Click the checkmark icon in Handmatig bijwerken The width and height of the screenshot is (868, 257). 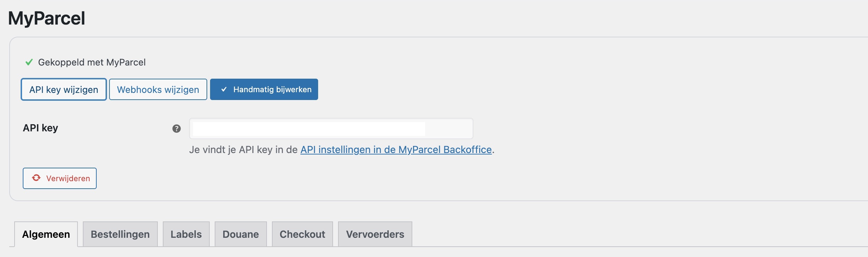pyautogui.click(x=224, y=89)
